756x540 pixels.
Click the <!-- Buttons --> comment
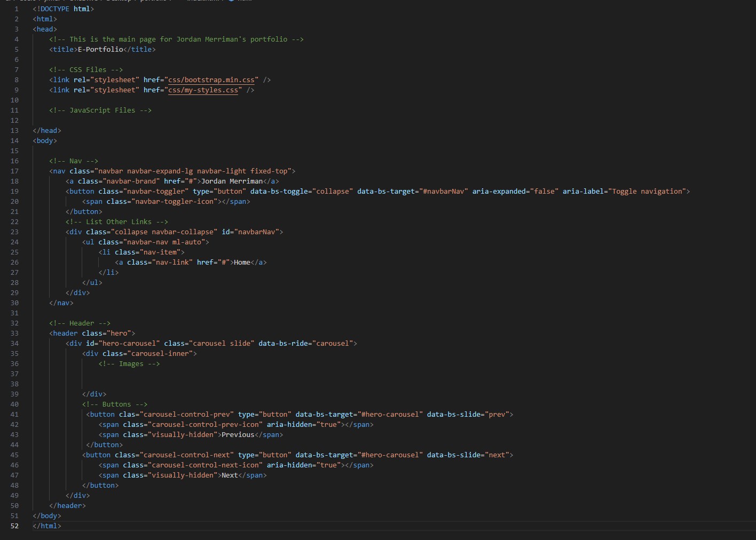coord(115,404)
